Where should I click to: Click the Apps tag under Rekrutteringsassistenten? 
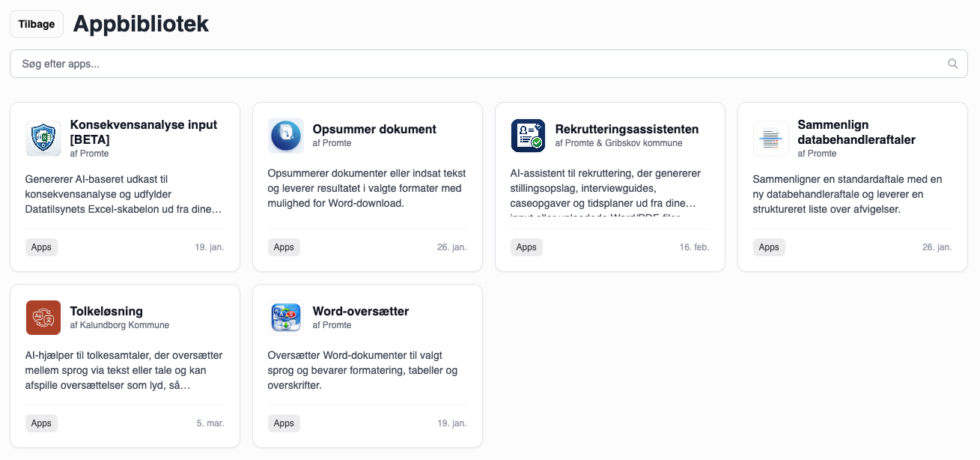pos(526,247)
